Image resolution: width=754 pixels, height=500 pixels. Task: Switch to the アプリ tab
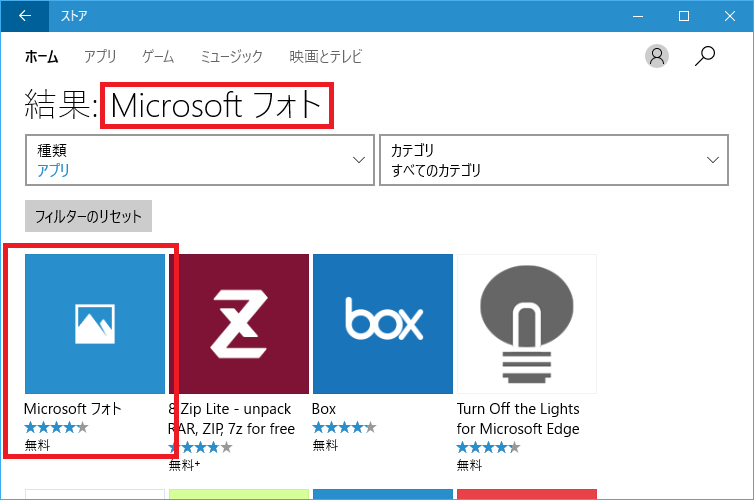point(100,57)
